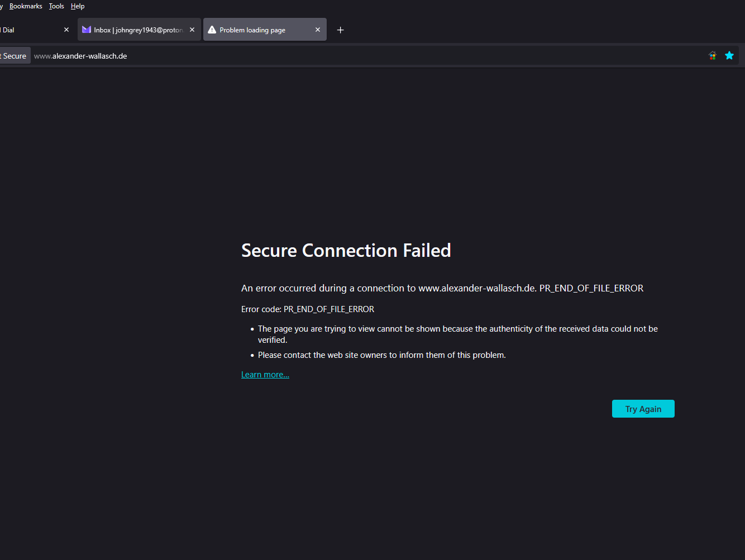Screen dimensions: 745x560
Task: Click the ProtonMail icon on Inbox tab
Action: (x=87, y=30)
